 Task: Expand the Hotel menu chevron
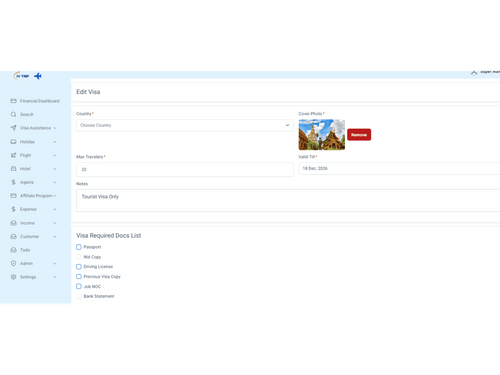55,169
